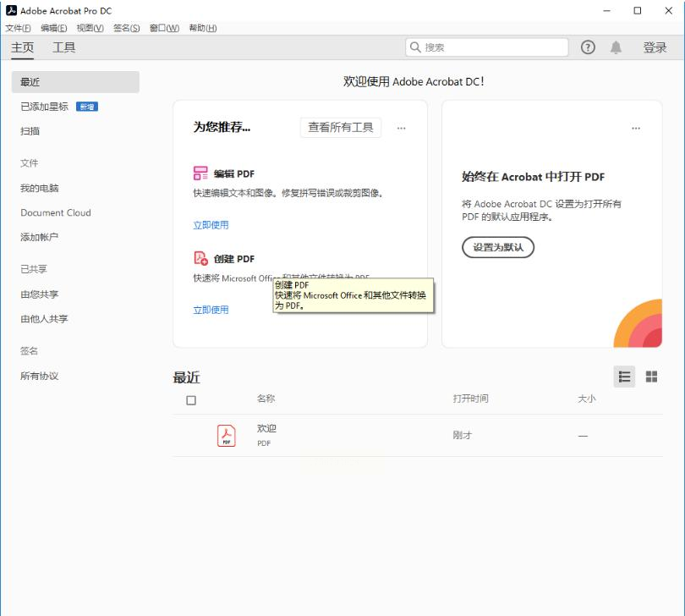Click into the 搜索 search field
685x616 pixels.
pyautogui.click(x=486, y=47)
